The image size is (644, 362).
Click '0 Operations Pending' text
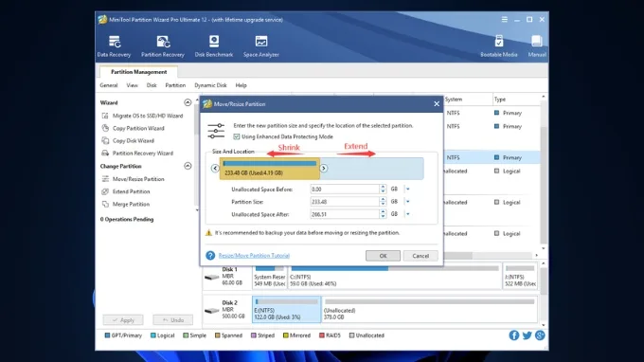coord(127,220)
